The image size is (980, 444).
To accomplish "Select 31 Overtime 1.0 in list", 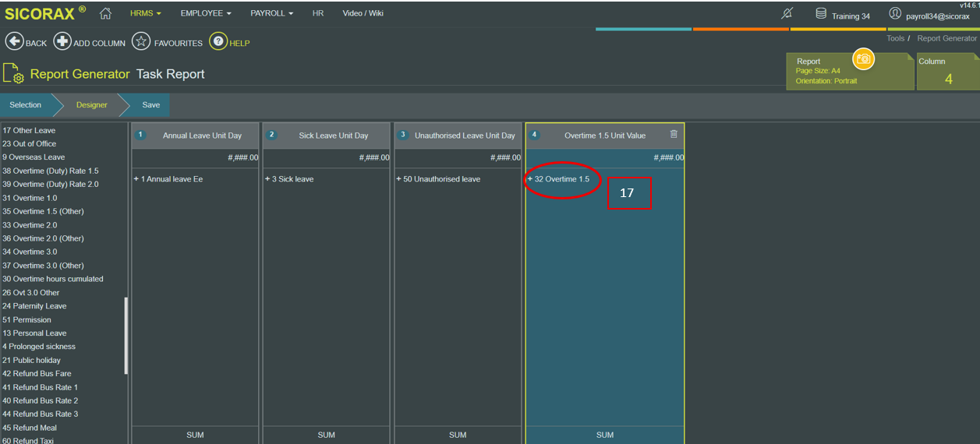I will 30,198.
